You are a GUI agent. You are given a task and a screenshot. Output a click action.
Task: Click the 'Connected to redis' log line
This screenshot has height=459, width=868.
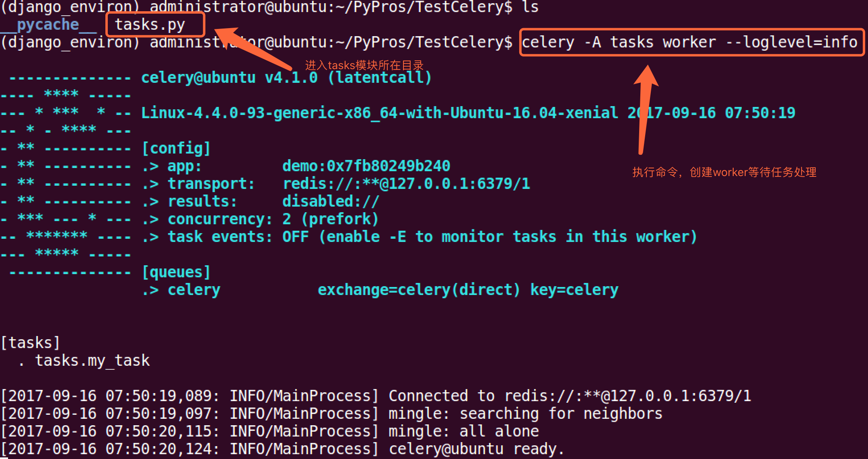point(376,396)
